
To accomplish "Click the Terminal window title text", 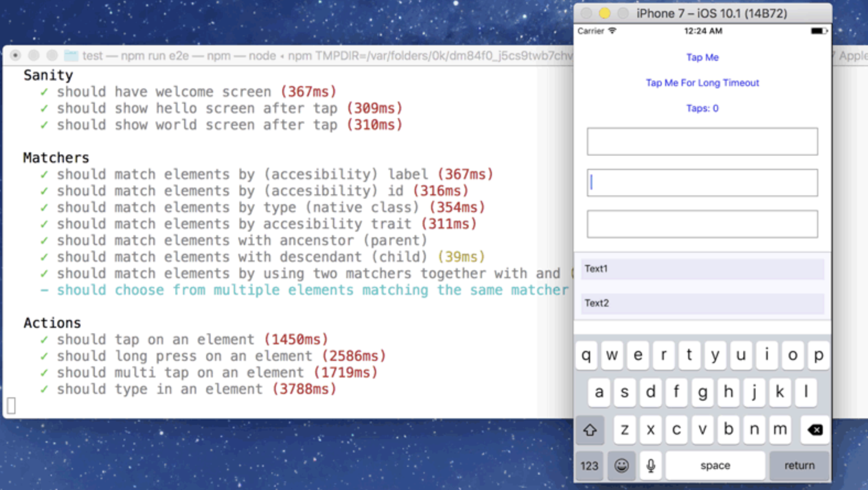I will point(328,56).
